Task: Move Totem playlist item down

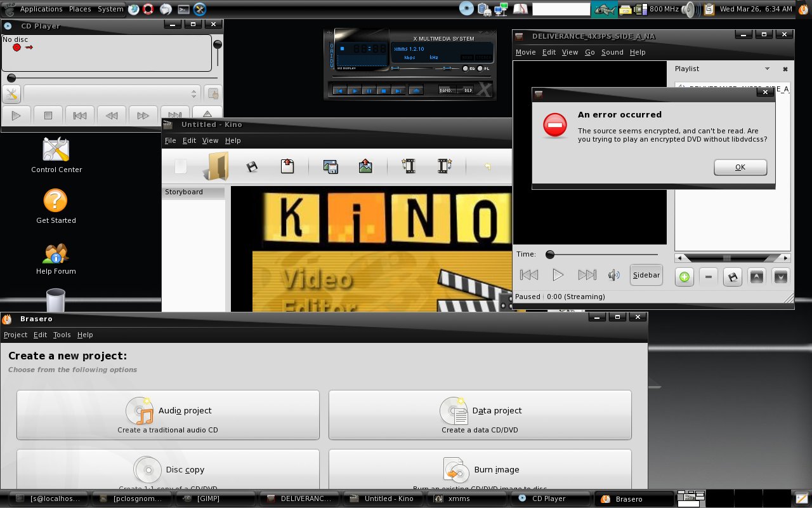Action: click(781, 277)
